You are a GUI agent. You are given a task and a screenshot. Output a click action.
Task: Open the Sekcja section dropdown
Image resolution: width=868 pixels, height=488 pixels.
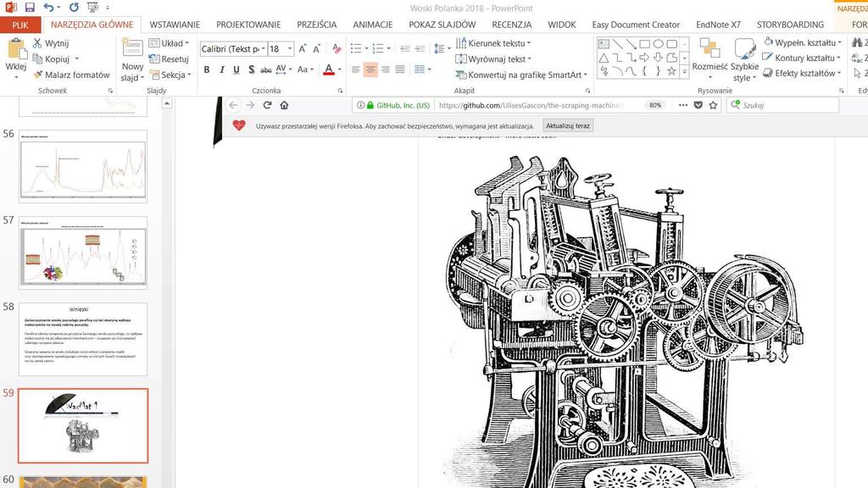tap(170, 75)
